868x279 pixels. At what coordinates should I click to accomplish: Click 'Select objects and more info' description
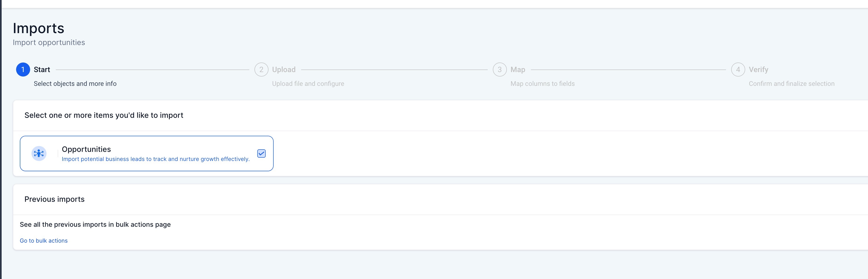click(x=75, y=84)
